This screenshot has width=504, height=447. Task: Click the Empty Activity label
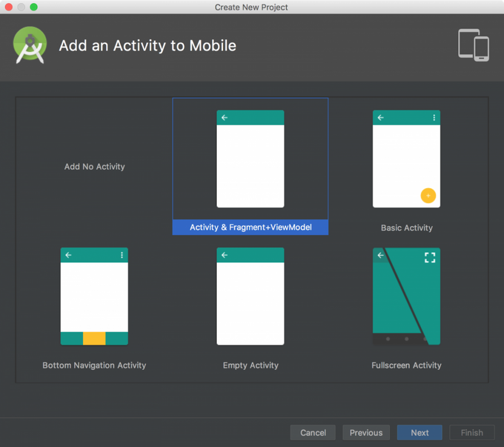pyautogui.click(x=250, y=365)
